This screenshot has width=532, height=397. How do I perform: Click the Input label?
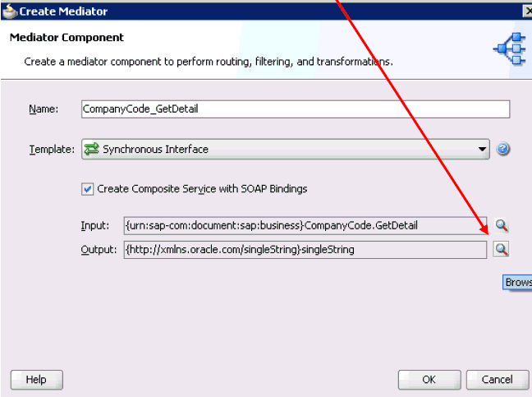pos(94,226)
